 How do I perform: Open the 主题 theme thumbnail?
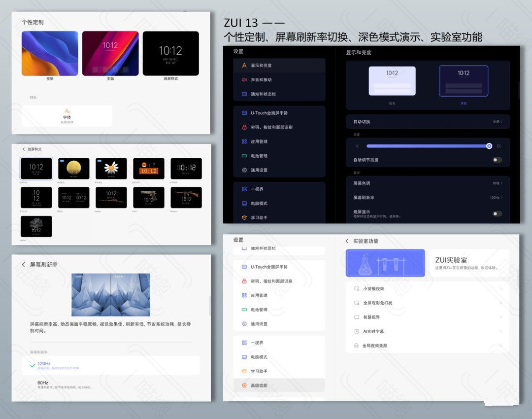coord(110,54)
